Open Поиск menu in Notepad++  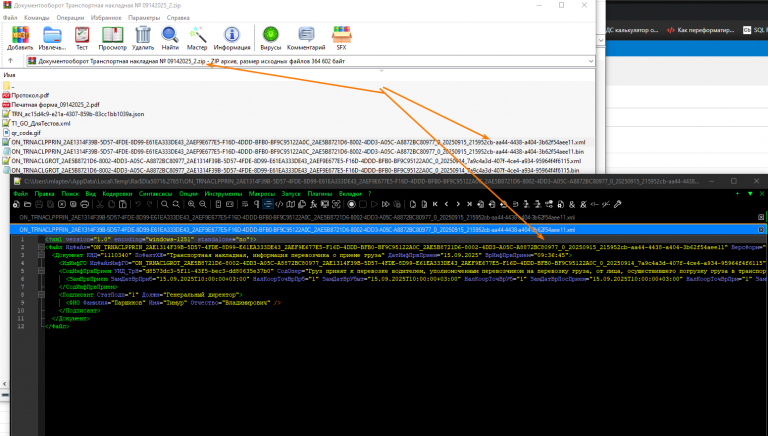coord(70,194)
